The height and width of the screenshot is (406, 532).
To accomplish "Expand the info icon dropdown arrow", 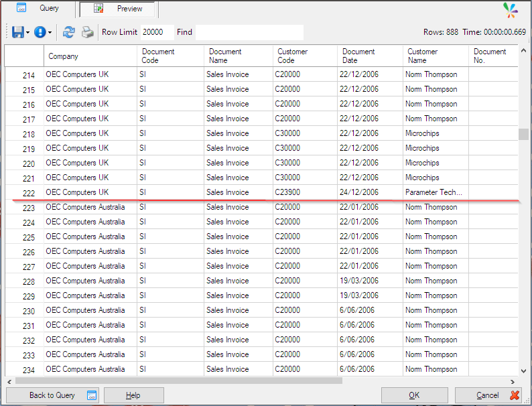I will pyautogui.click(x=50, y=33).
